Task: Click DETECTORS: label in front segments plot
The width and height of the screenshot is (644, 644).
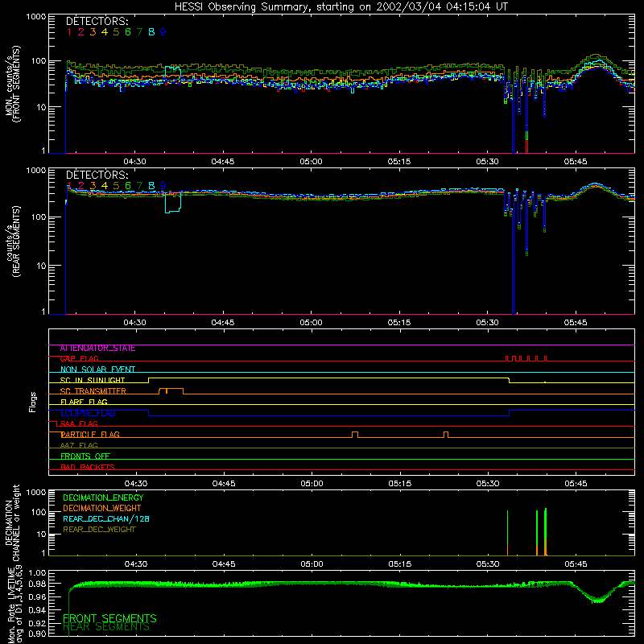Action: pyautogui.click(x=97, y=21)
